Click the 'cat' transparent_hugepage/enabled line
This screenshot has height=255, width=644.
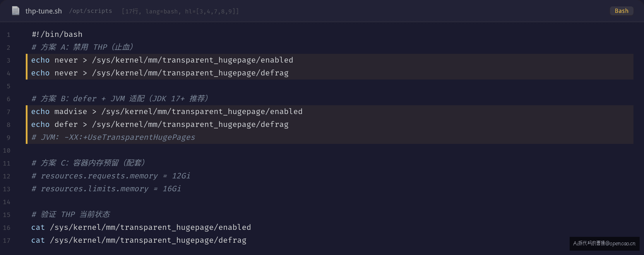coord(141,227)
